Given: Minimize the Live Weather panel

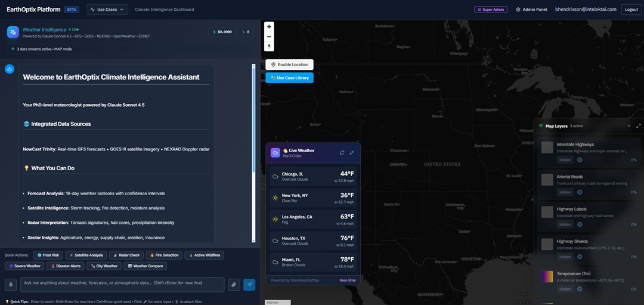Looking at the screenshot, I should click(352, 153).
